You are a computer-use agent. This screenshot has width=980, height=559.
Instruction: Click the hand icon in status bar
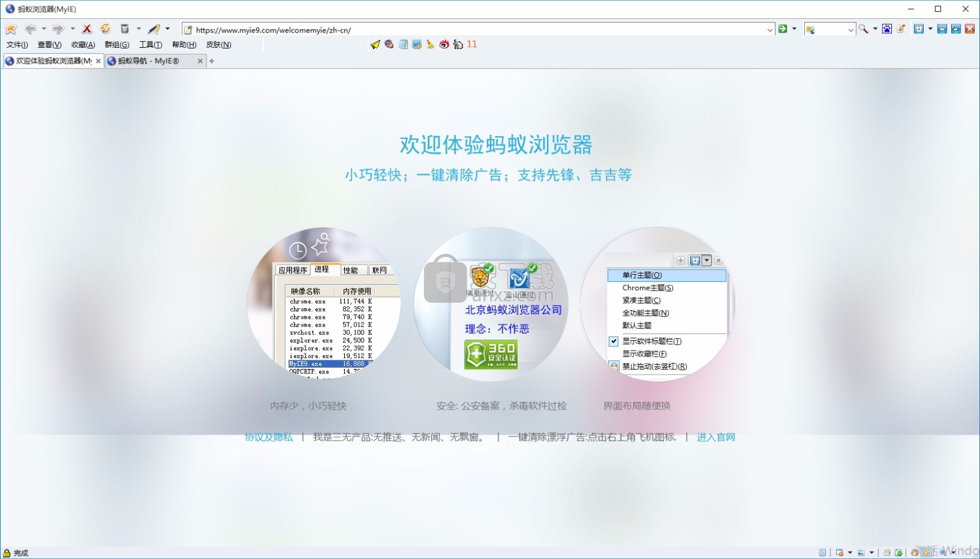914,552
